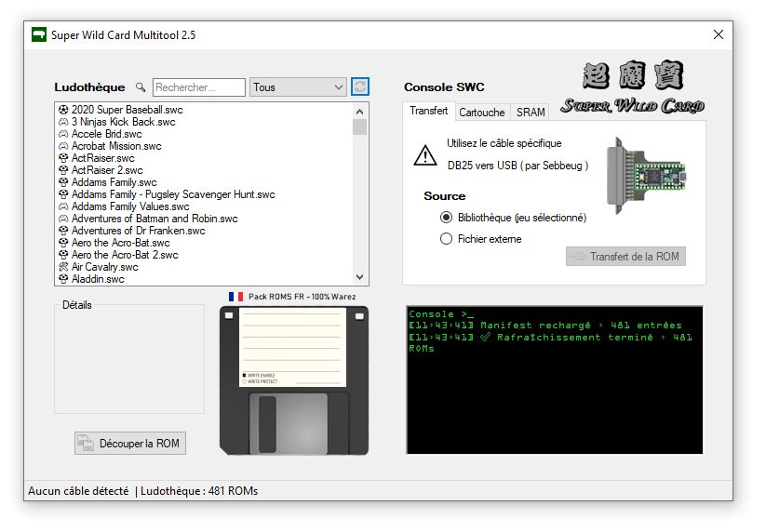The image size is (766, 532).
Task: Click the app icon in title bar
Action: click(x=39, y=34)
